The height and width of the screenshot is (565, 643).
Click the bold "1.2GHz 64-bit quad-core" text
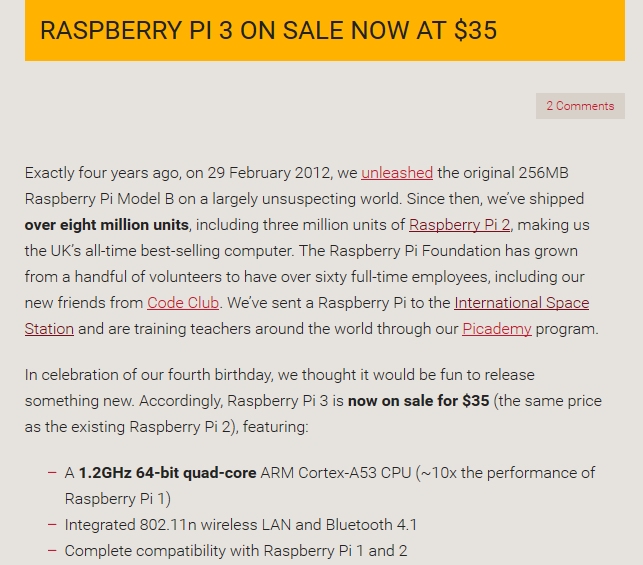pos(168,473)
